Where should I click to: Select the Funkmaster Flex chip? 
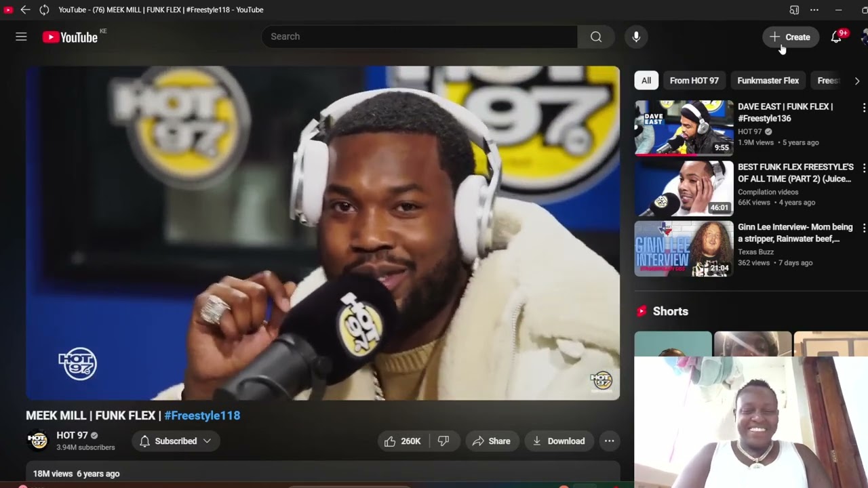(x=768, y=81)
